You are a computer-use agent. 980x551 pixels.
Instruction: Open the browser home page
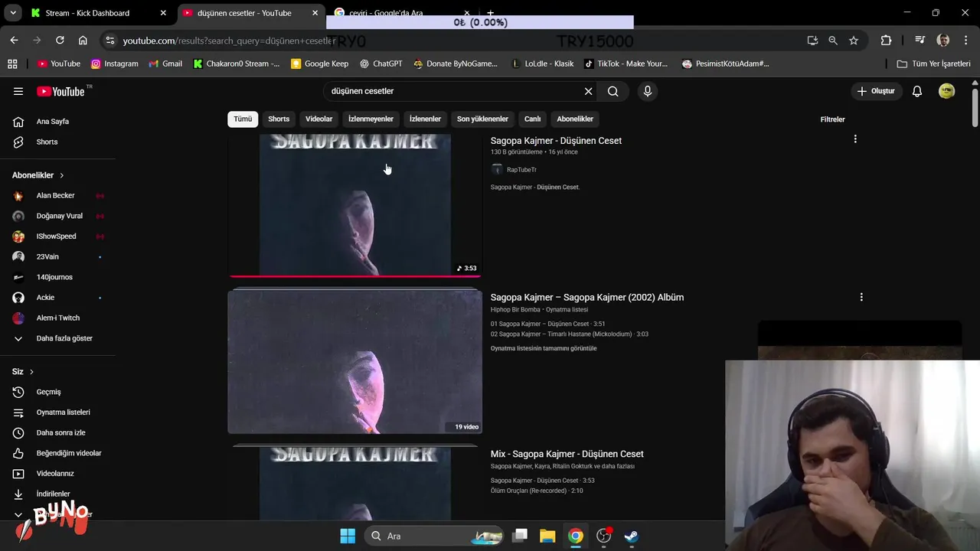point(83,41)
